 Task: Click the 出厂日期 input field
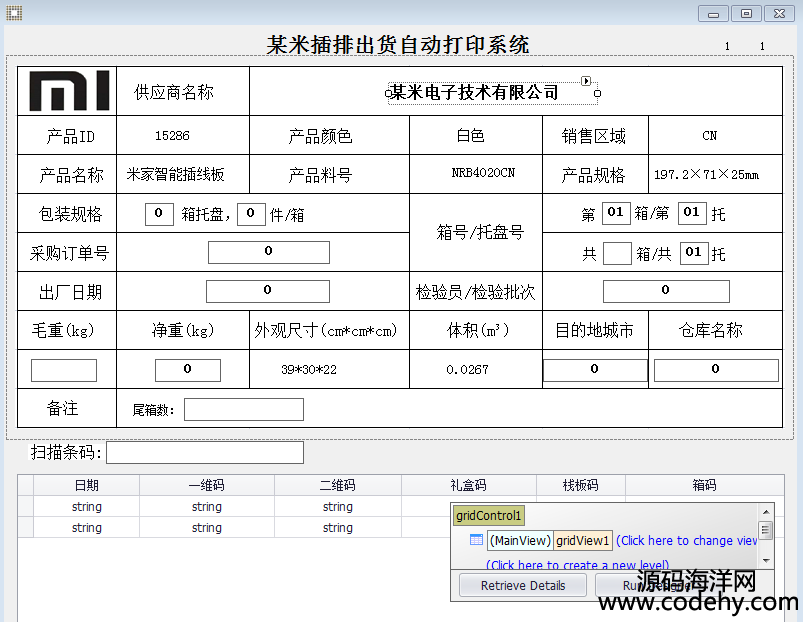tap(268, 291)
